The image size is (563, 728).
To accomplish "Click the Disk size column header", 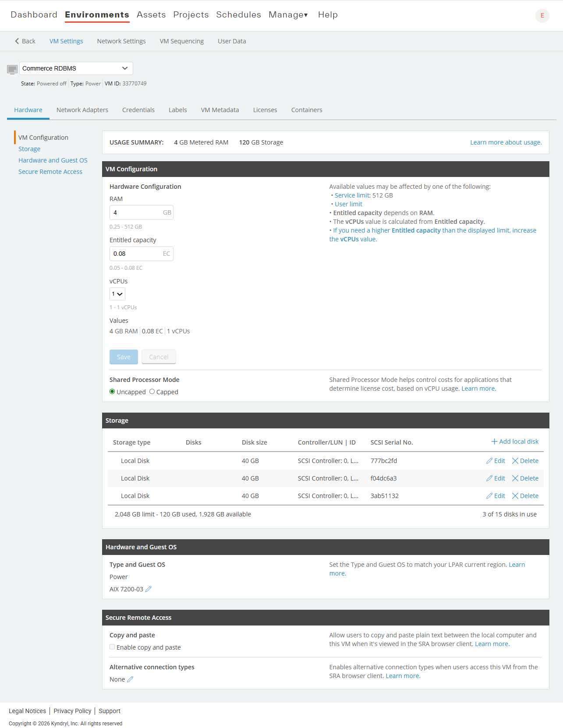I will pos(255,442).
